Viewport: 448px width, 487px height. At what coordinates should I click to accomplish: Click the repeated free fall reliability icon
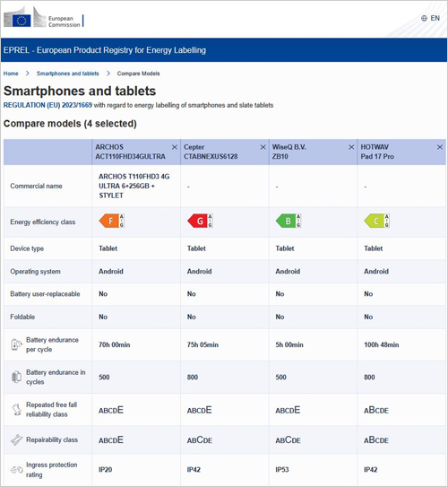pyautogui.click(x=16, y=410)
